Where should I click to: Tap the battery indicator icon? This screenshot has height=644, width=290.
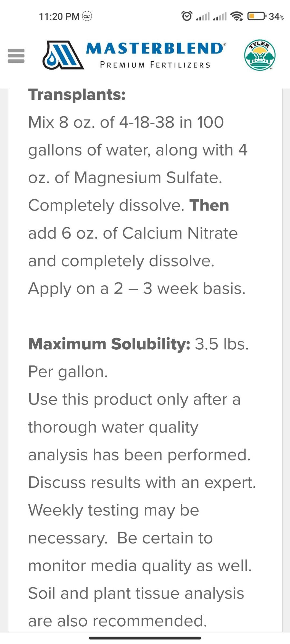point(256,16)
